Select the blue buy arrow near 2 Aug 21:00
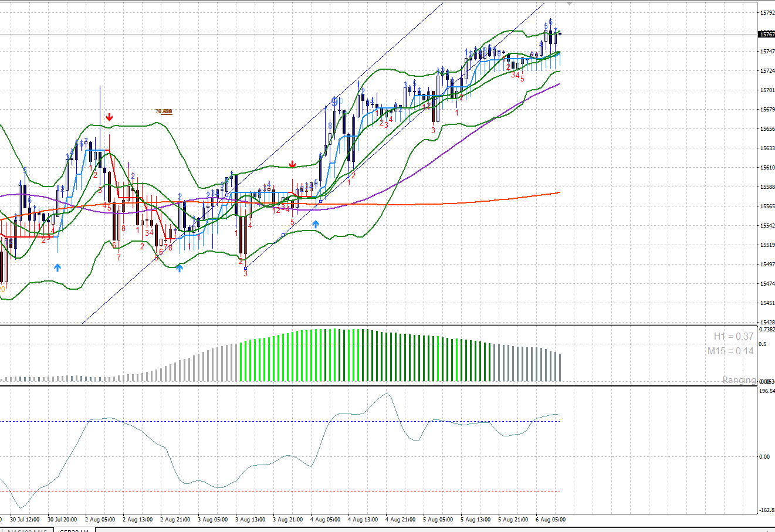Screen dimensions: 775x532 coord(180,267)
